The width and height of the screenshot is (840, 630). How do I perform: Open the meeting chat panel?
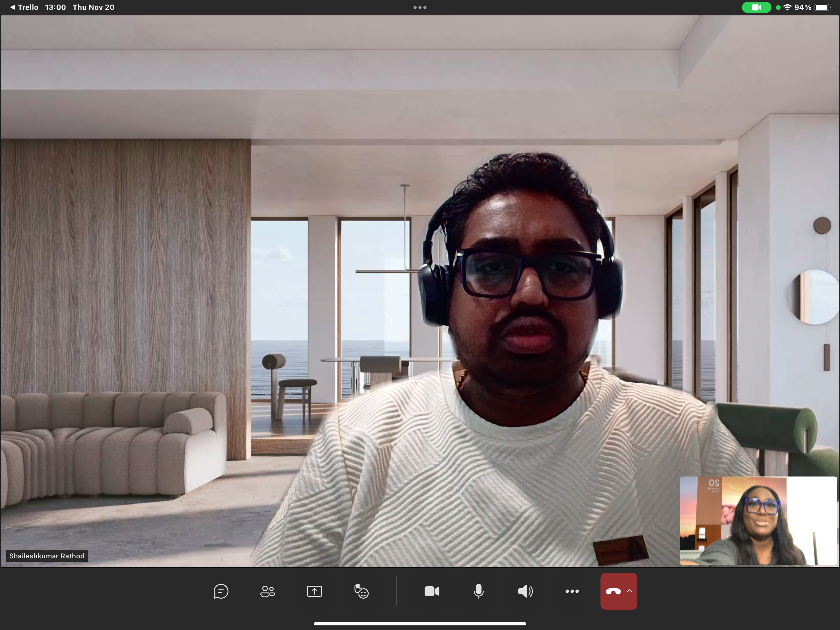coord(221,591)
